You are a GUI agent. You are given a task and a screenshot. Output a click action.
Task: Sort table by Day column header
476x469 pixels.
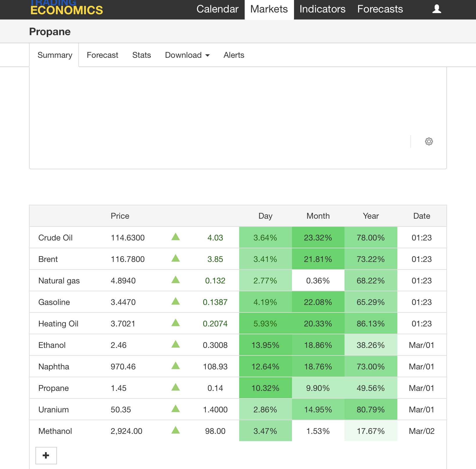click(x=265, y=216)
